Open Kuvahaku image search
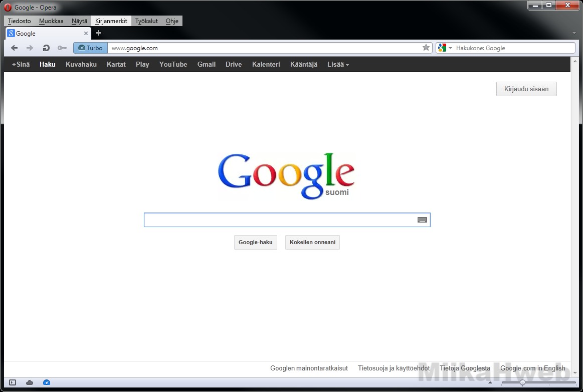The height and width of the screenshot is (392, 583). 81,64
